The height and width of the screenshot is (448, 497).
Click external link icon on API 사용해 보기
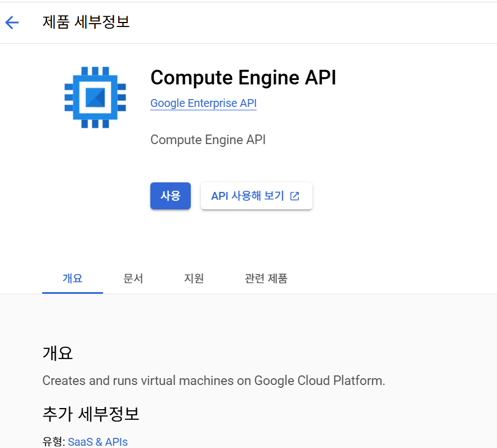pyautogui.click(x=295, y=196)
